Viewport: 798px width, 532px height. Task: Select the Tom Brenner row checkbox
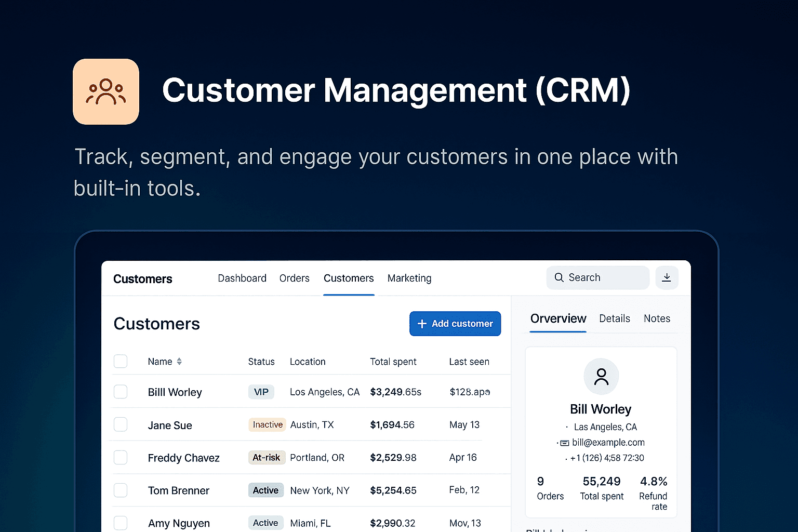[121, 490]
